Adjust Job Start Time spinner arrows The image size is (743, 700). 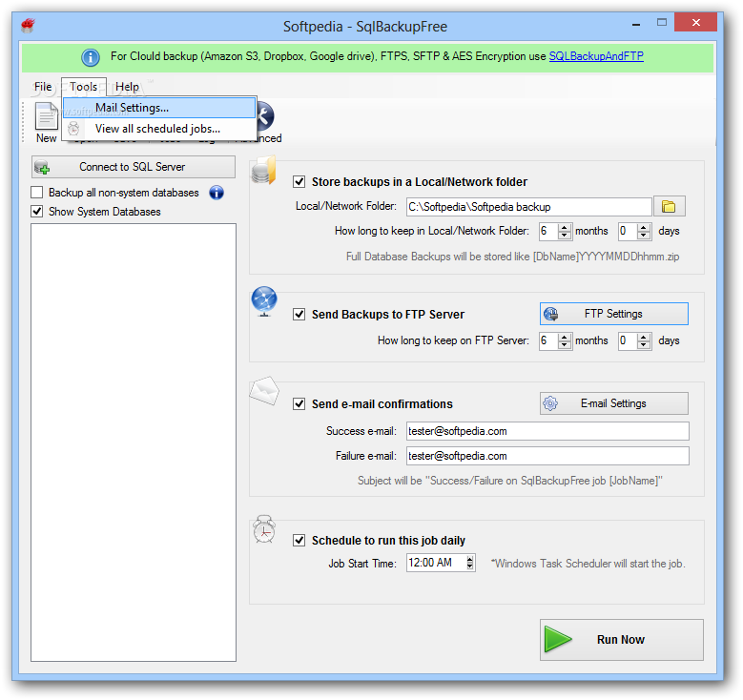[x=470, y=563]
